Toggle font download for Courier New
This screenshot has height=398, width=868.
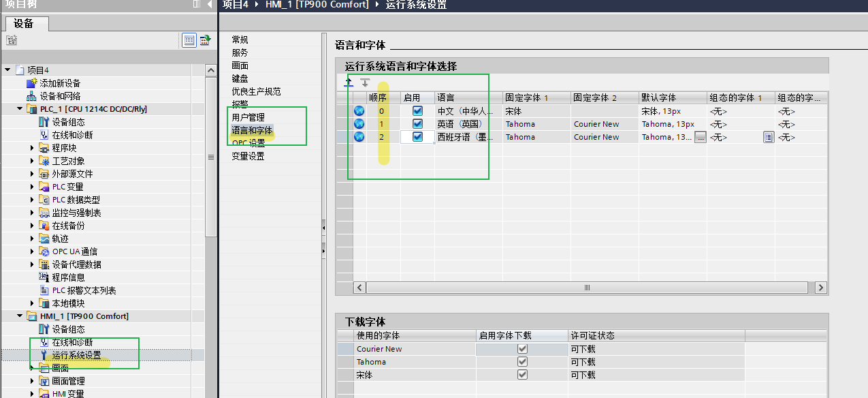tap(522, 348)
